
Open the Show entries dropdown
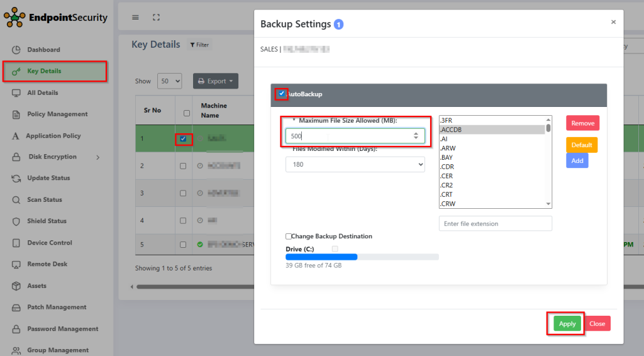click(x=169, y=81)
